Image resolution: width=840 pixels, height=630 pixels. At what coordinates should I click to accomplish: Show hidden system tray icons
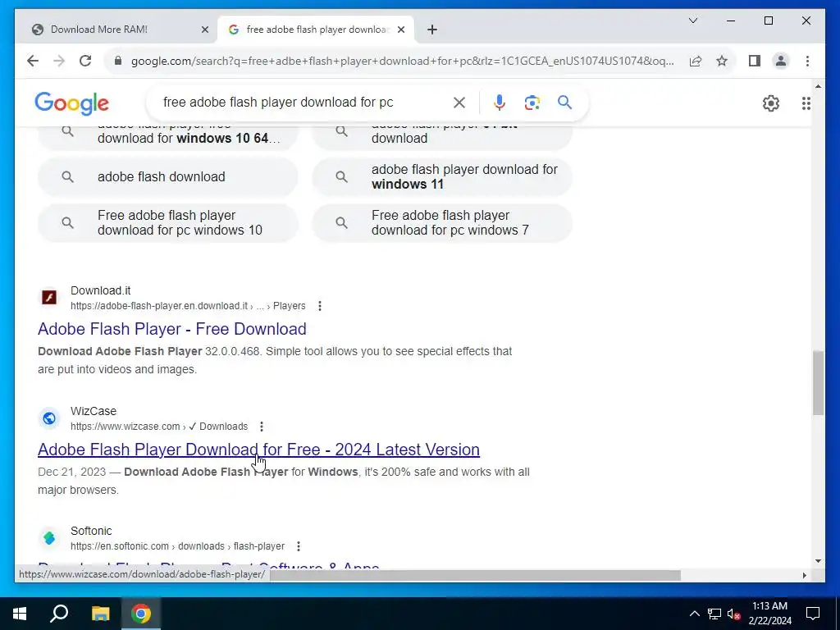694,614
